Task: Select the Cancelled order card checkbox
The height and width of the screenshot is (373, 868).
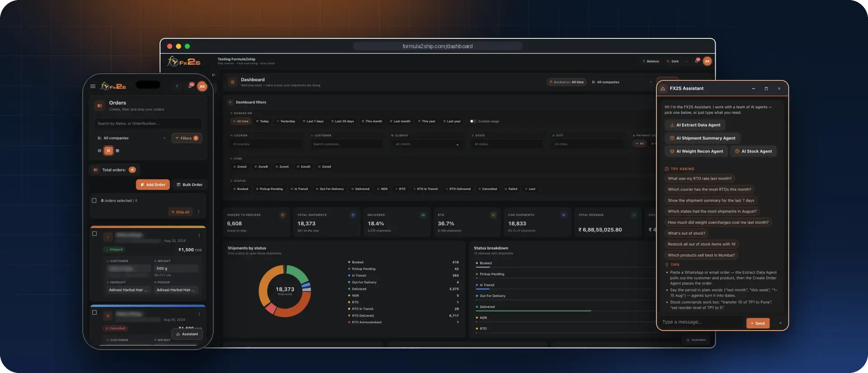Action: [94, 312]
